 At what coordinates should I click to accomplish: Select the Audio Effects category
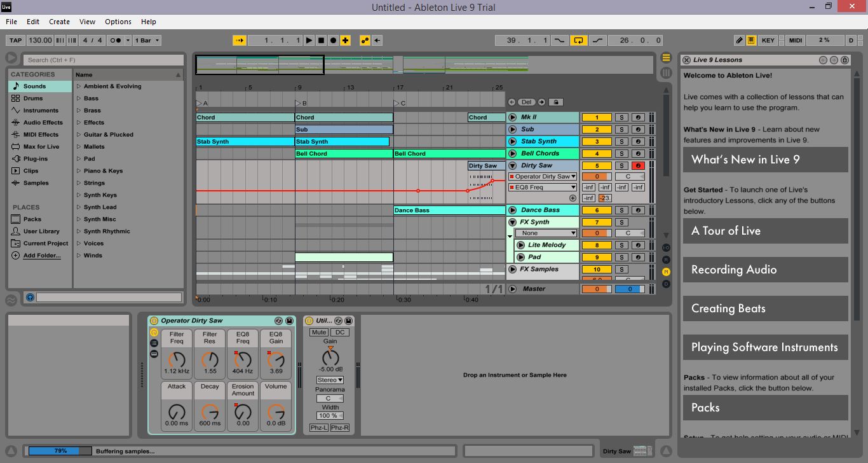(x=40, y=123)
